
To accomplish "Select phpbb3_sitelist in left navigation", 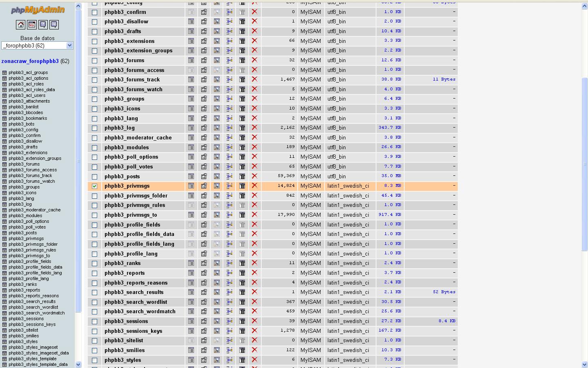I will tap(23, 330).
